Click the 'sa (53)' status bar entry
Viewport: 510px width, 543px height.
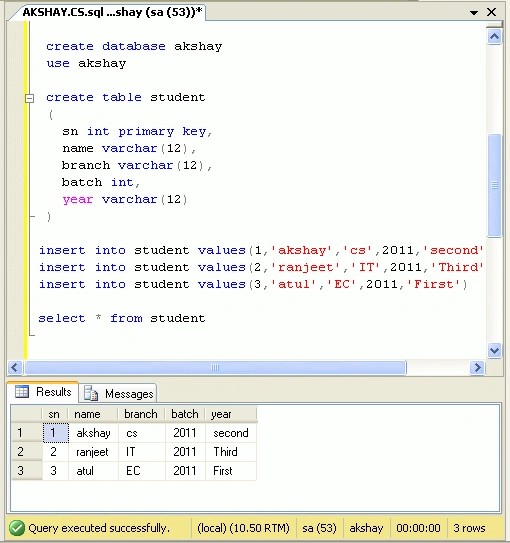pos(319,528)
